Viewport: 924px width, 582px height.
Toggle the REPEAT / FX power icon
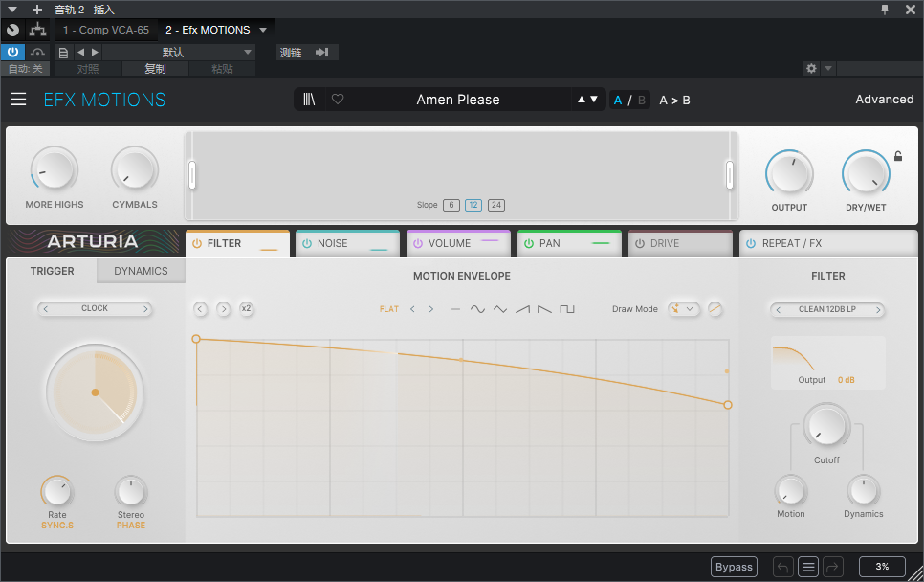[x=751, y=243]
